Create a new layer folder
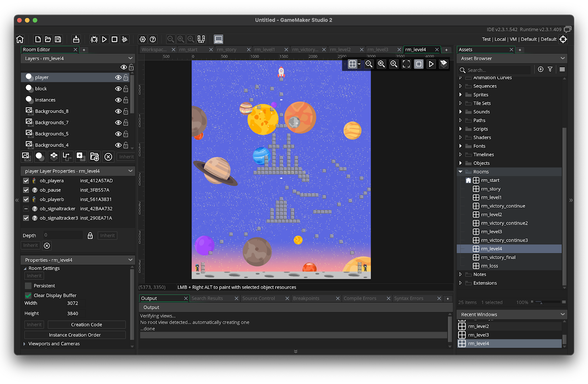Screen dimensions: 588x384 tap(94, 157)
